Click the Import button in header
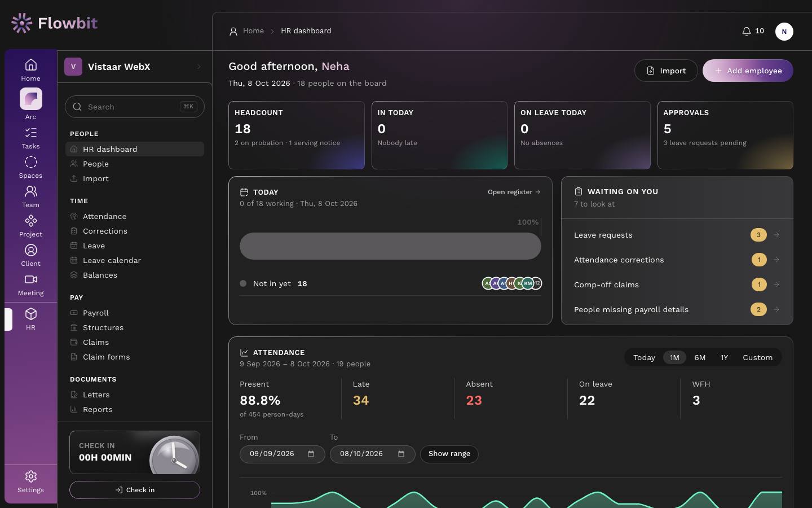Image resolution: width=812 pixels, height=508 pixels. click(x=666, y=71)
